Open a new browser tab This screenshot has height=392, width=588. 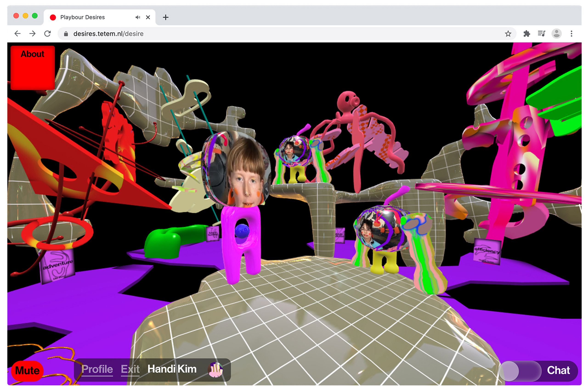pyautogui.click(x=166, y=17)
